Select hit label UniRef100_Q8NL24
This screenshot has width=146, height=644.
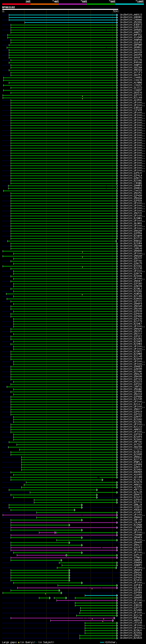pos(131,504)
